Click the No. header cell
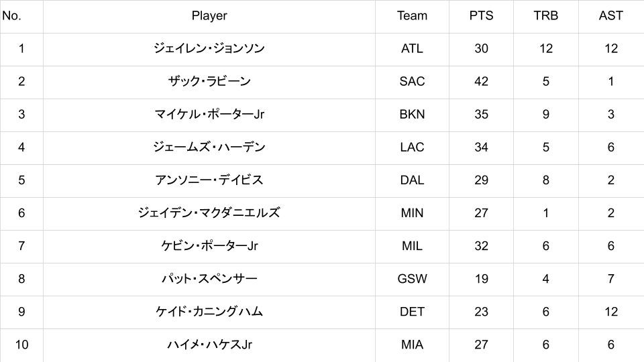 12,16
